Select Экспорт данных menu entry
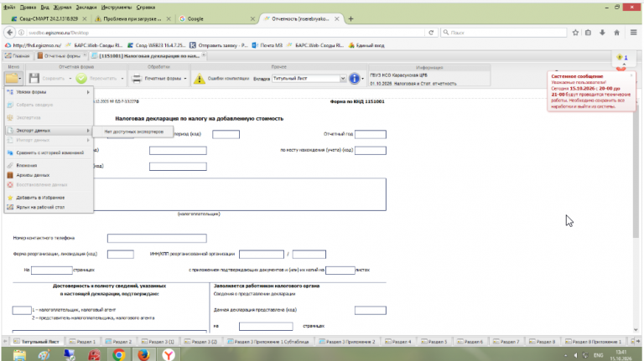644x361 pixels. tap(49, 131)
